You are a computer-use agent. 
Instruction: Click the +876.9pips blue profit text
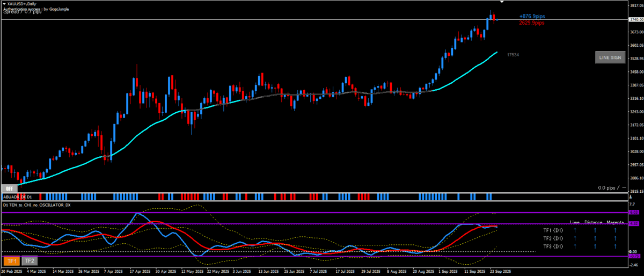[x=531, y=17]
